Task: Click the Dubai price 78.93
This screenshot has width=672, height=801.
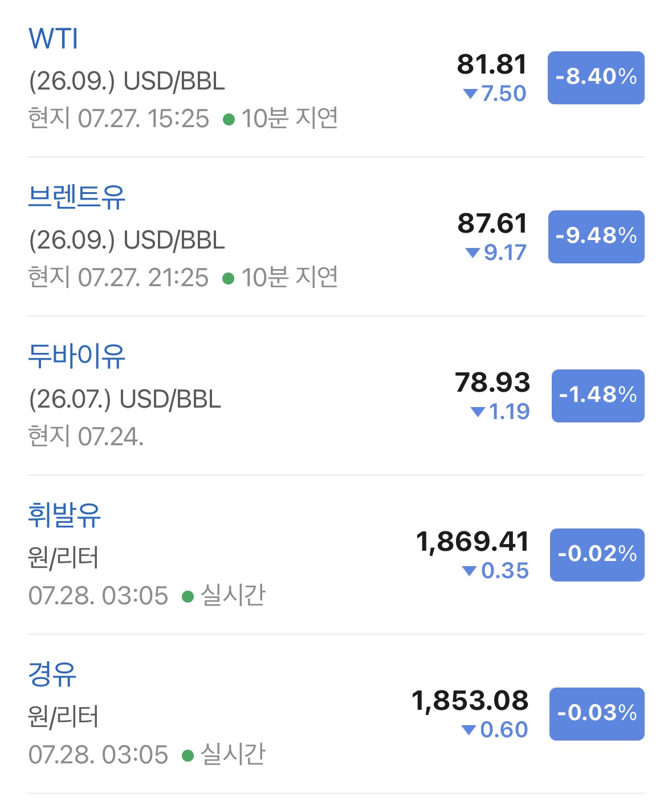Action: (x=492, y=383)
